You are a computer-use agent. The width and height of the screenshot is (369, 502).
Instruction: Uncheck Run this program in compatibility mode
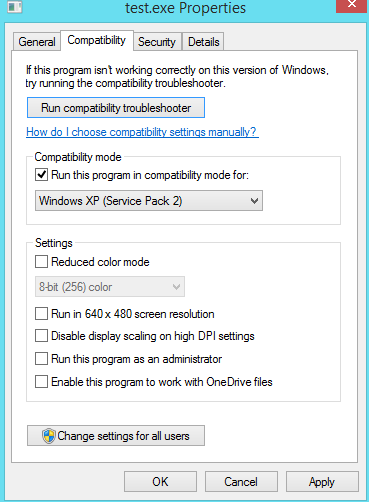(41, 175)
